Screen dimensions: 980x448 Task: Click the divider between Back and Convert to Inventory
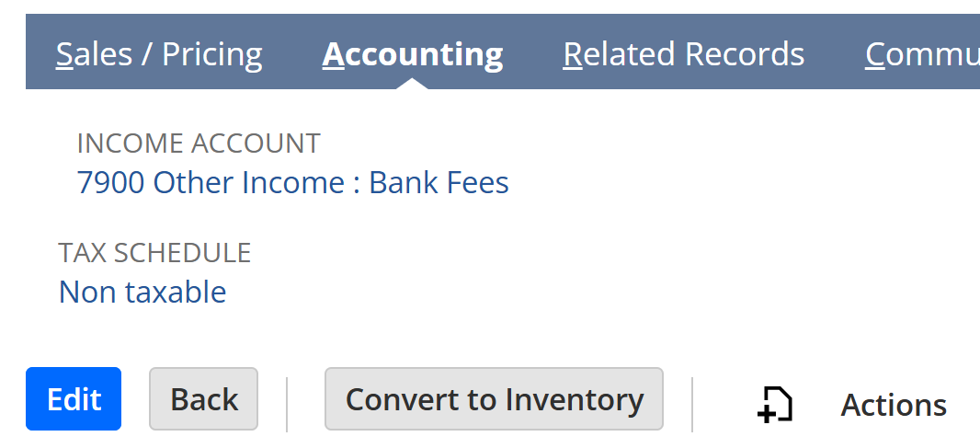[287, 404]
